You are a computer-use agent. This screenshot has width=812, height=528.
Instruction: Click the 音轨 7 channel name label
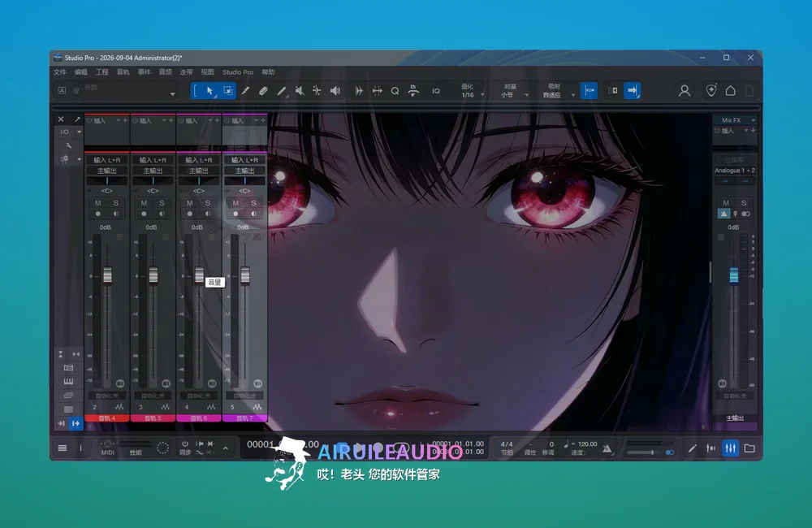point(245,418)
